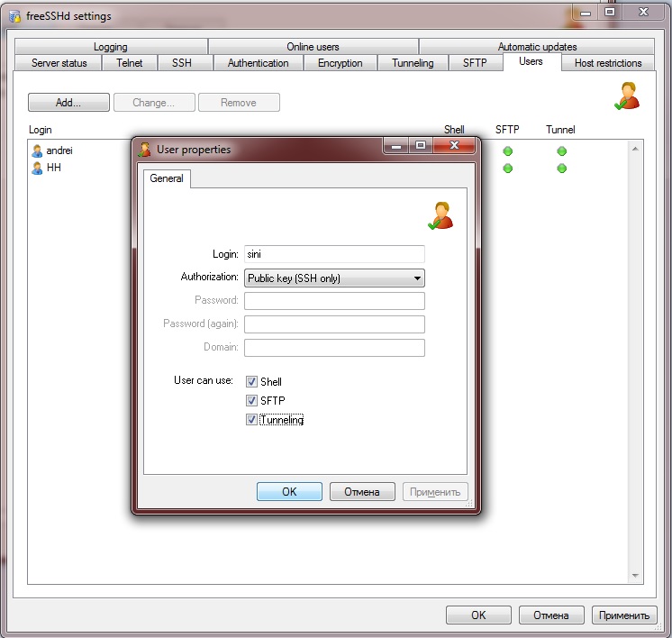Click the SFTP column header
The height and width of the screenshot is (638, 672).
pyautogui.click(x=507, y=130)
